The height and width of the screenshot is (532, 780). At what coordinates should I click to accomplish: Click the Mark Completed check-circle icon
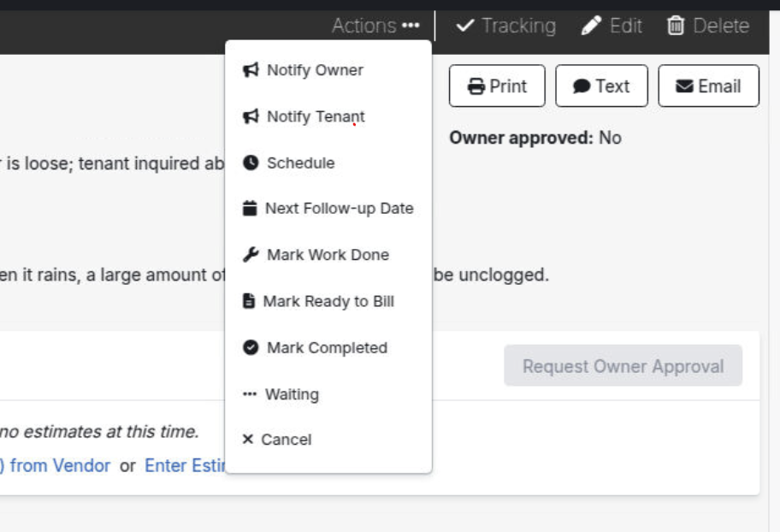[251, 347]
